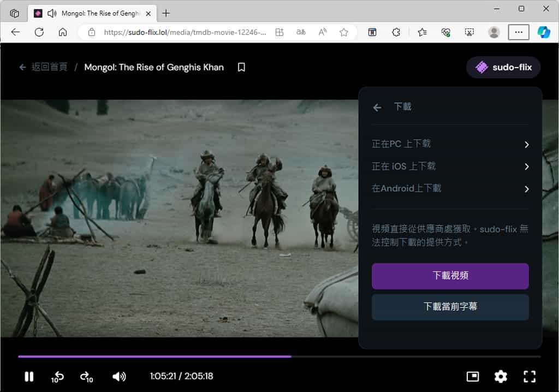
Task: Bookmark Mongol: The Rise of Genghis Khan
Action: [241, 67]
